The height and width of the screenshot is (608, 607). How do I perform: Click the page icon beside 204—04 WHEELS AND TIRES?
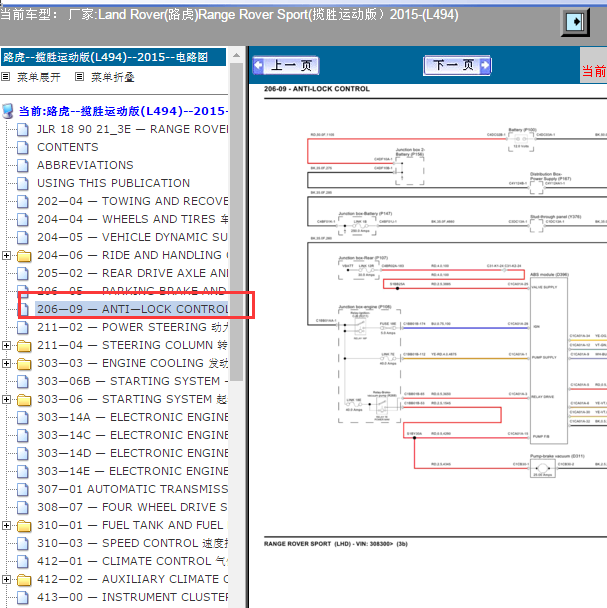(x=23, y=219)
